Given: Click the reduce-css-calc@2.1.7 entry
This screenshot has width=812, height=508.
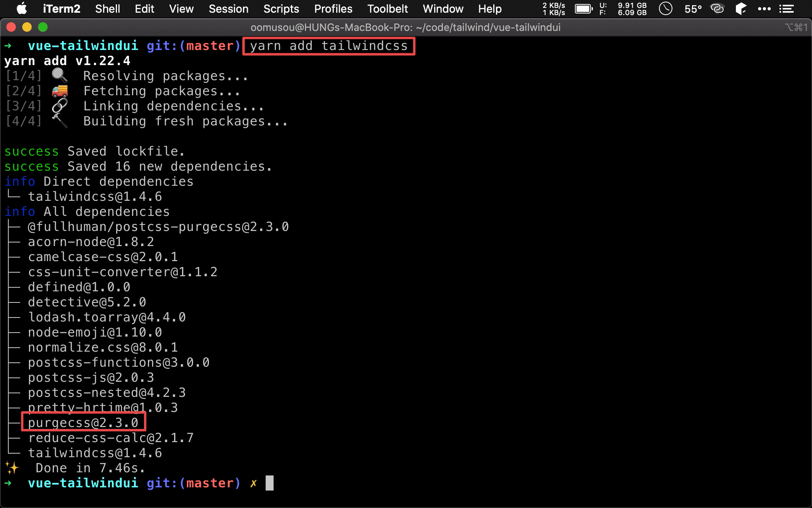Looking at the screenshot, I should coord(111,438).
